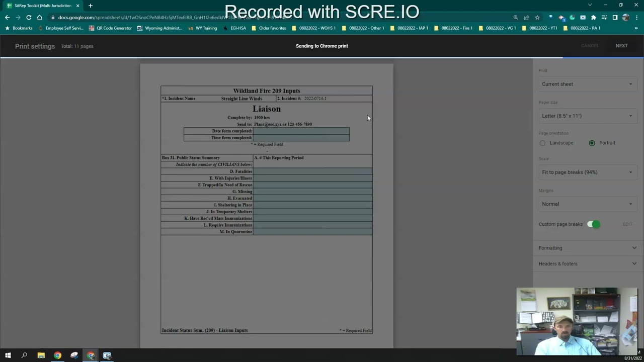Screen dimensions: 644x362
Task: Open the blue diamond extension icon
Action: (551, 18)
